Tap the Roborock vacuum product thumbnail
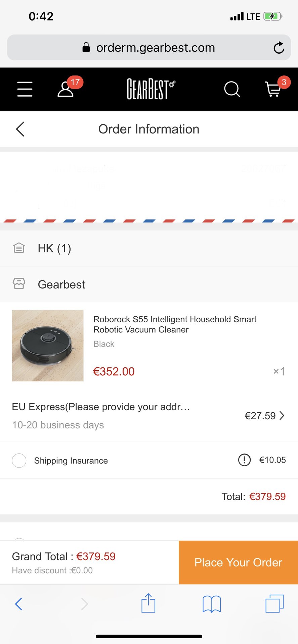Screen dimensions: 298x644 point(48,345)
